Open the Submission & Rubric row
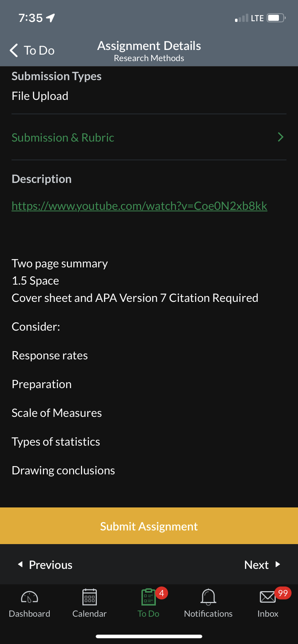This screenshot has height=644, width=298. [x=63, y=138]
